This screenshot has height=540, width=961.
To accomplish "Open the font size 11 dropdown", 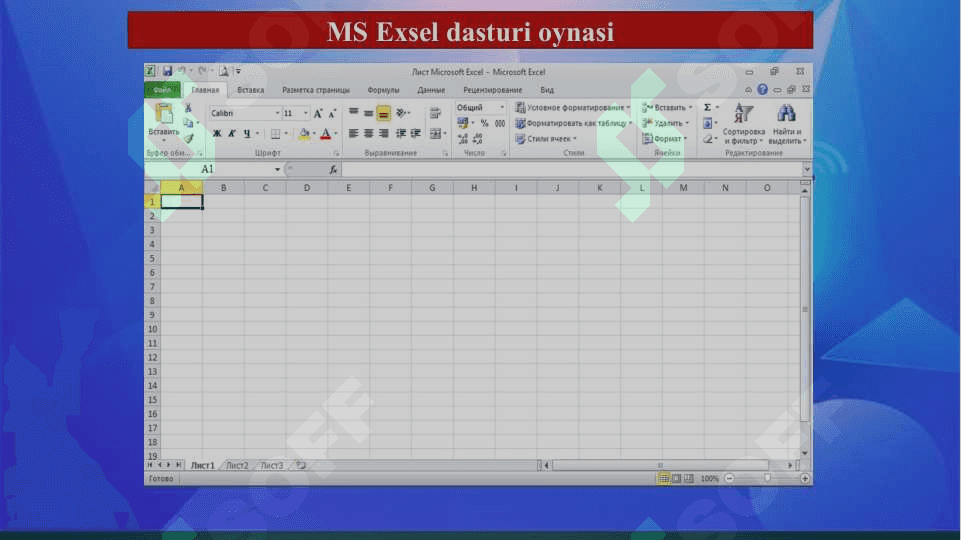I will click(x=305, y=113).
